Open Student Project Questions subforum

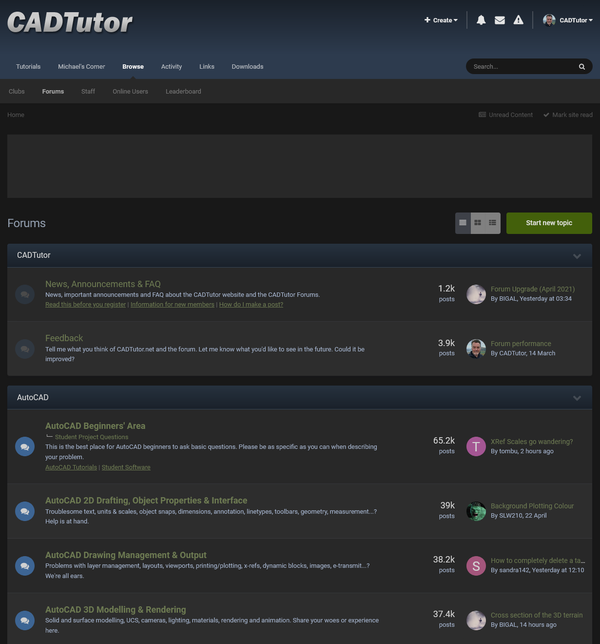coord(92,437)
